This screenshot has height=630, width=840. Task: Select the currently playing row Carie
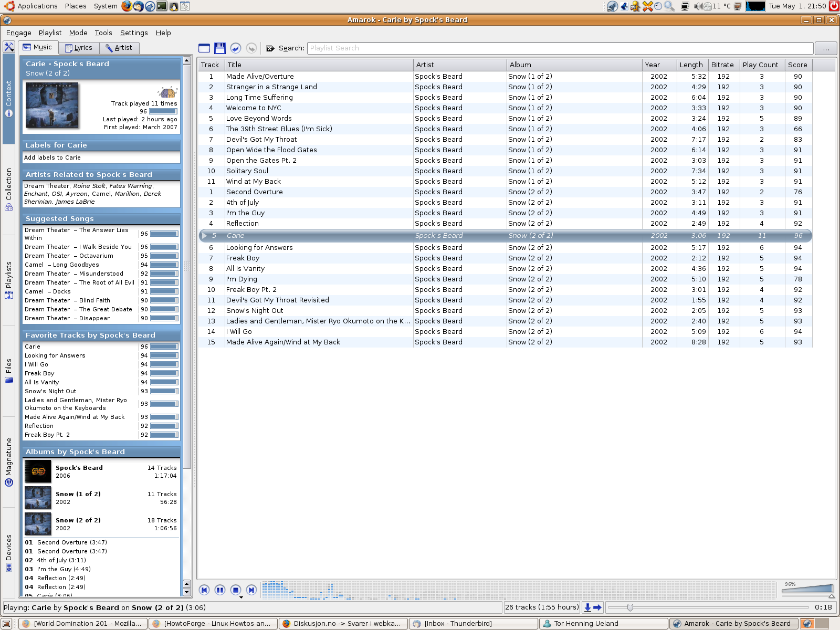coord(505,236)
